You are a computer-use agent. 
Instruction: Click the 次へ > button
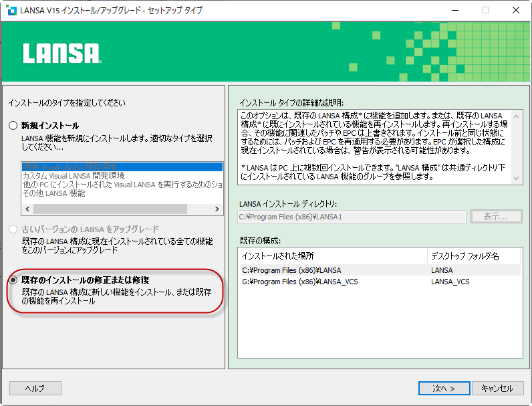pyautogui.click(x=444, y=388)
